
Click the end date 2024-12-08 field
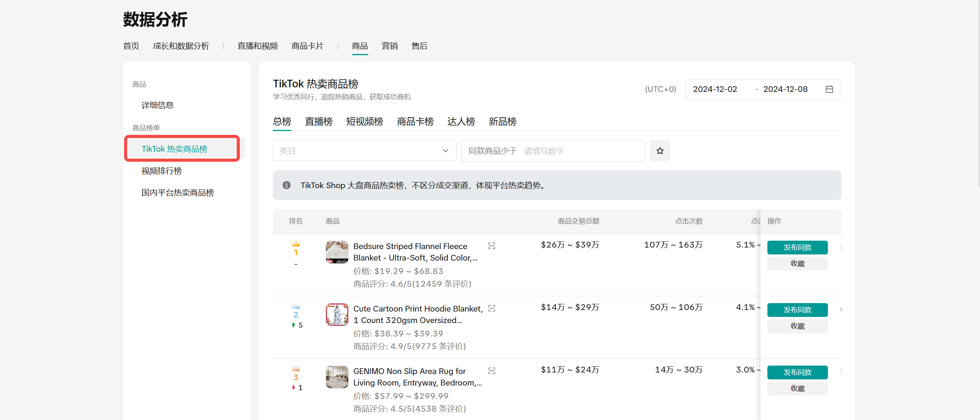(785, 89)
